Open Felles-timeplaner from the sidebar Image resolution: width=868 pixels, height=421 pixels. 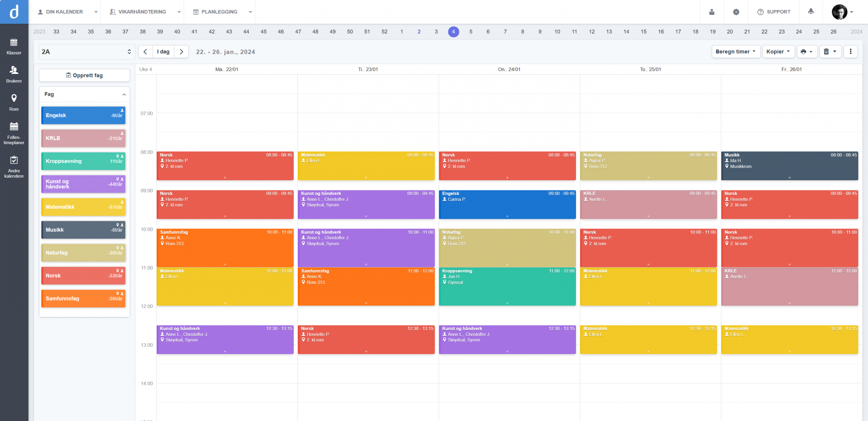[x=14, y=131]
